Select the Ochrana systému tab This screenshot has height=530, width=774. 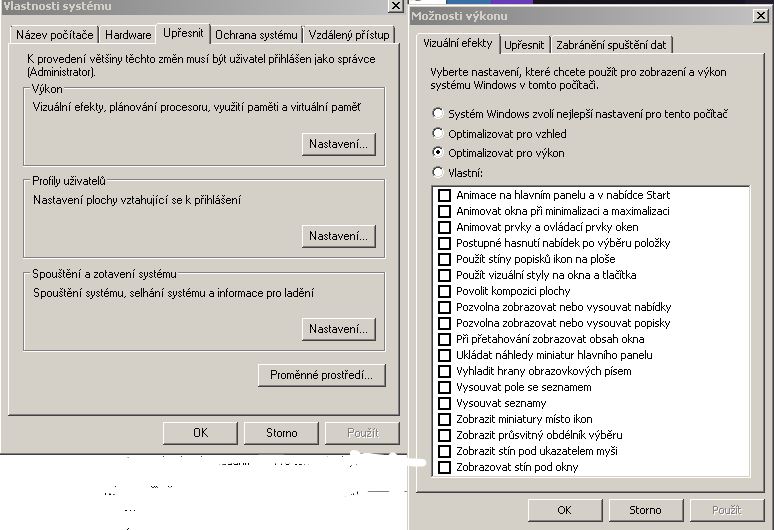point(257,35)
